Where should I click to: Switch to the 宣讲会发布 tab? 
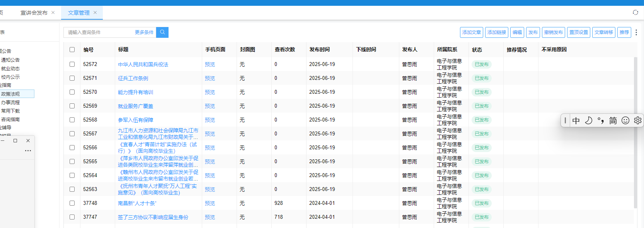34,13
